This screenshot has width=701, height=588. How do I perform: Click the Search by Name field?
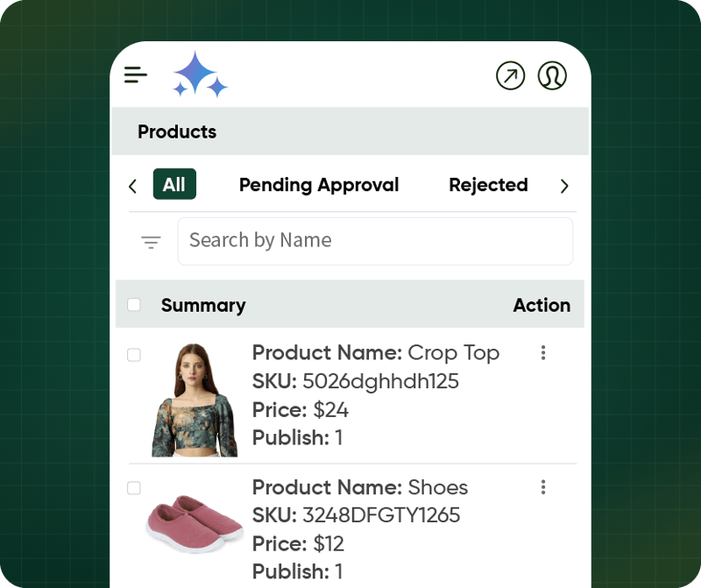pos(375,240)
